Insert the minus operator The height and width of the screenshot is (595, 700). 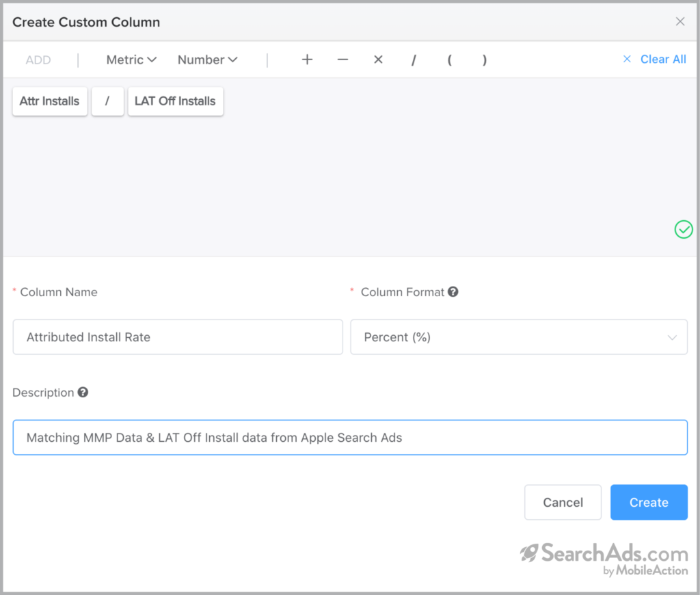point(342,59)
